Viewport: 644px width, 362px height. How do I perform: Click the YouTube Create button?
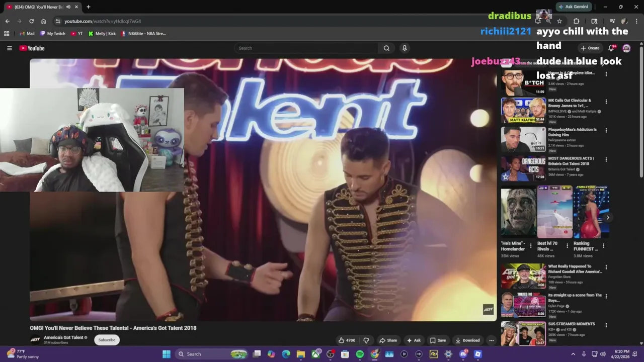590,48
